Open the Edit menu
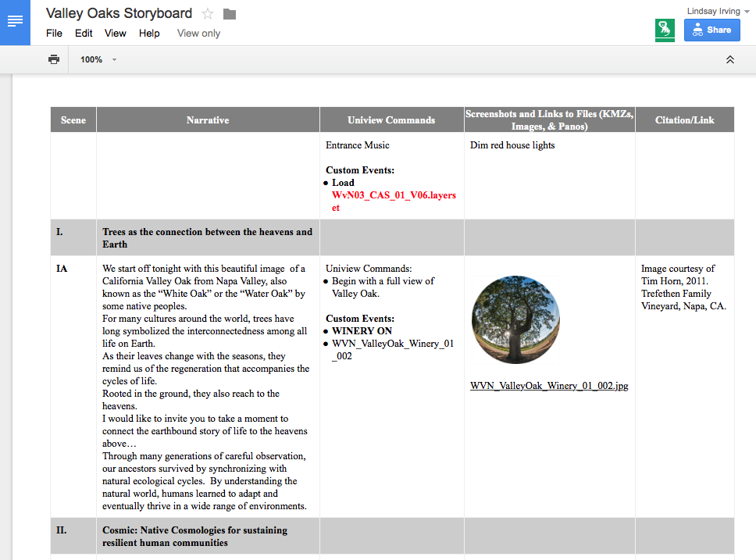Image resolution: width=756 pixels, height=560 pixels. 84,34
